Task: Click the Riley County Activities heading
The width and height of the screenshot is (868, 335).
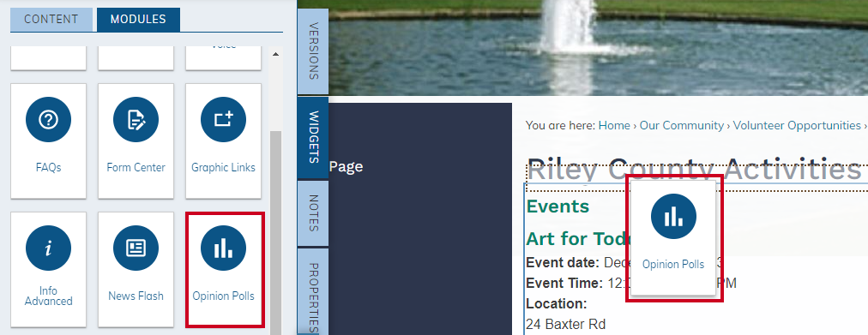Action: pyautogui.click(x=694, y=169)
